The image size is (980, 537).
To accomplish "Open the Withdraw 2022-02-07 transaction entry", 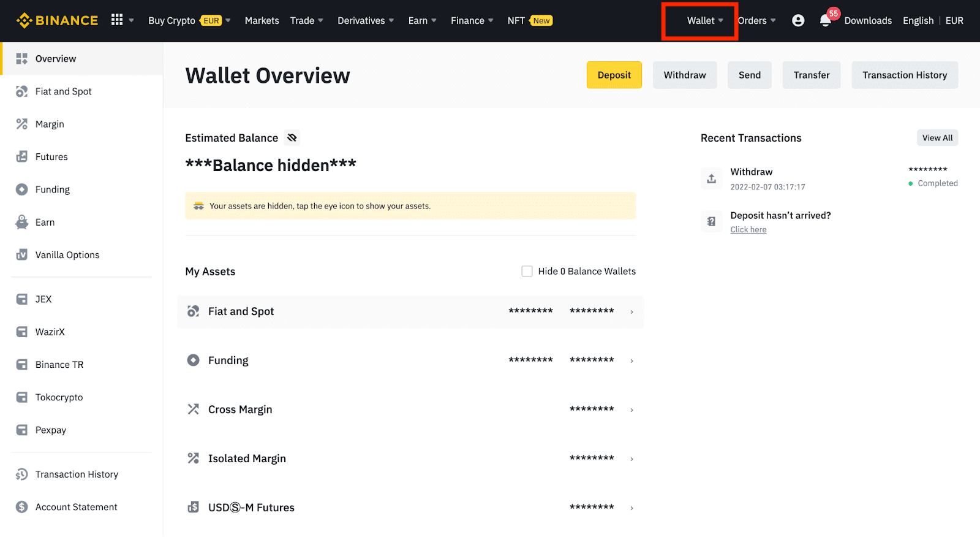I will (x=829, y=178).
